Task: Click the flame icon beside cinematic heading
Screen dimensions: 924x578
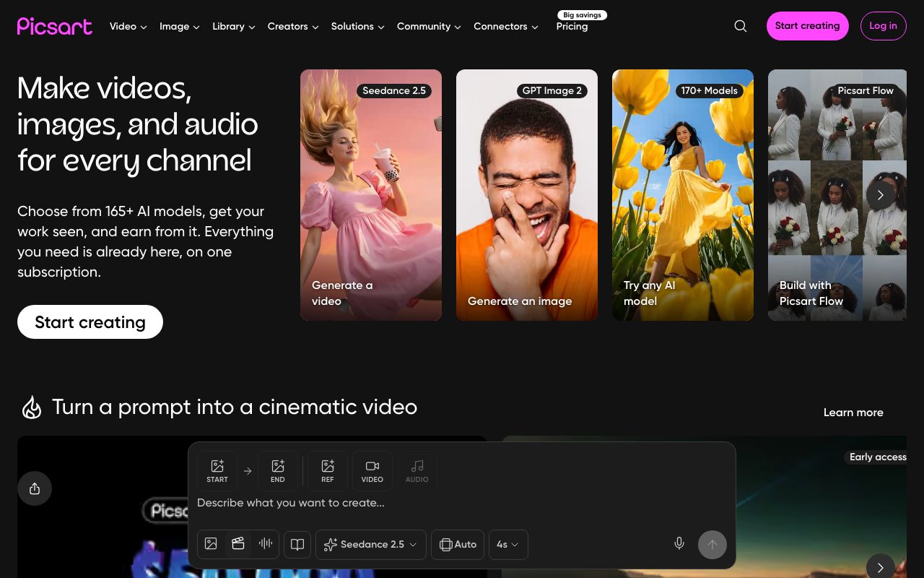Action: (31, 407)
